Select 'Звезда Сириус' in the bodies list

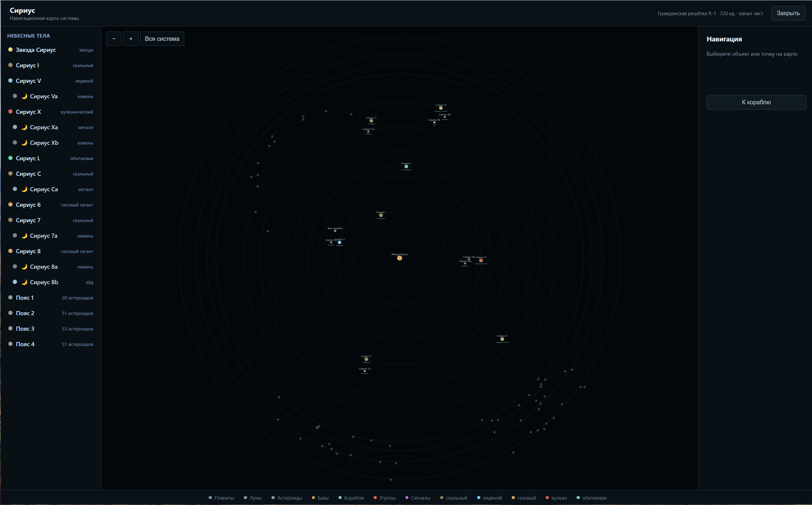pos(51,50)
